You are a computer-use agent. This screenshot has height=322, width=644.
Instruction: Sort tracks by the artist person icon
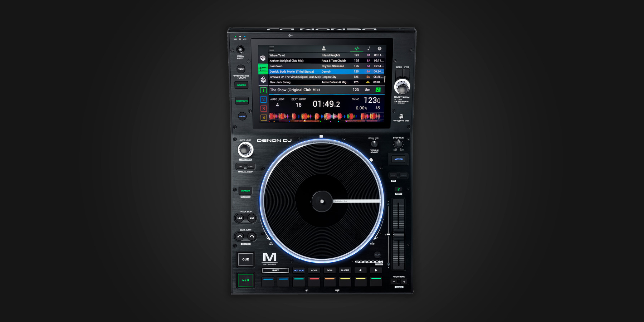(x=323, y=48)
